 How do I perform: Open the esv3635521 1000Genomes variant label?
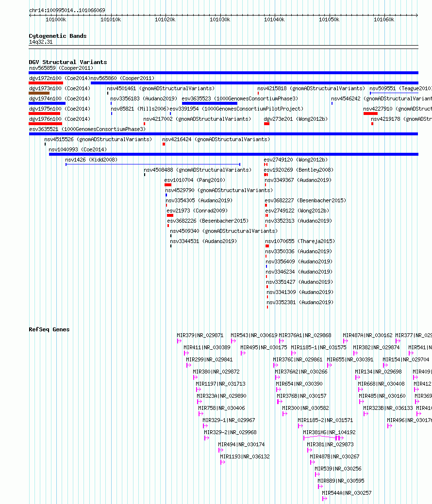pos(87,129)
